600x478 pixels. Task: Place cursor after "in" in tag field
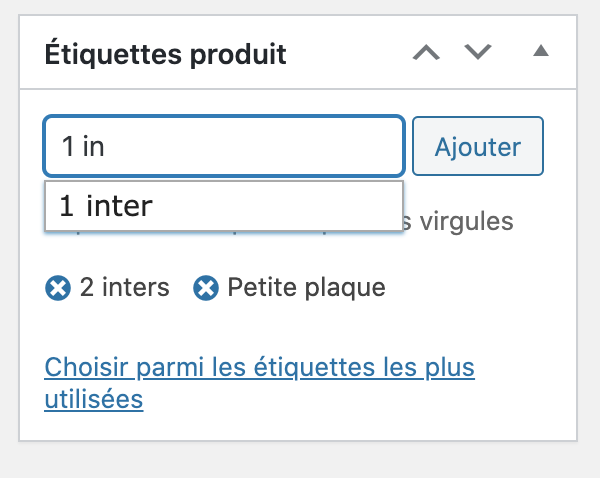click(x=105, y=146)
